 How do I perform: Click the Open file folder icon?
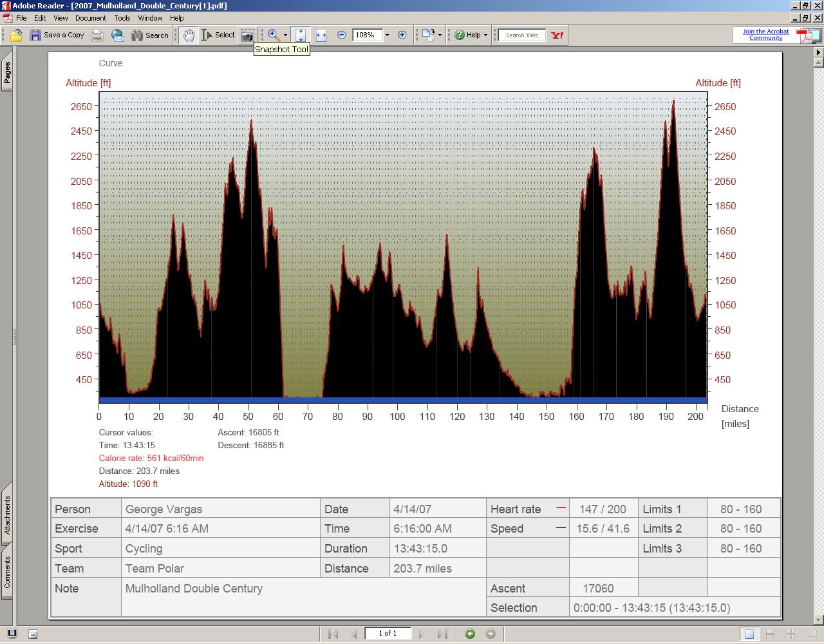pyautogui.click(x=16, y=35)
